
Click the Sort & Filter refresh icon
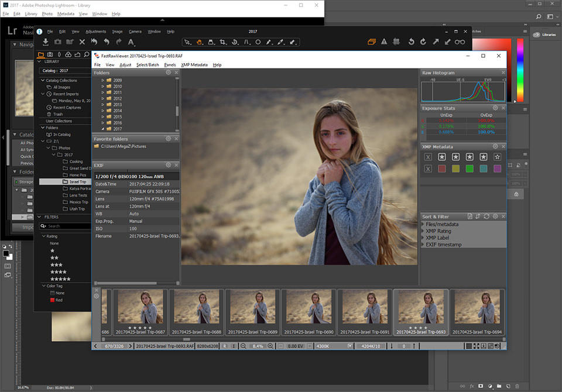coord(486,216)
